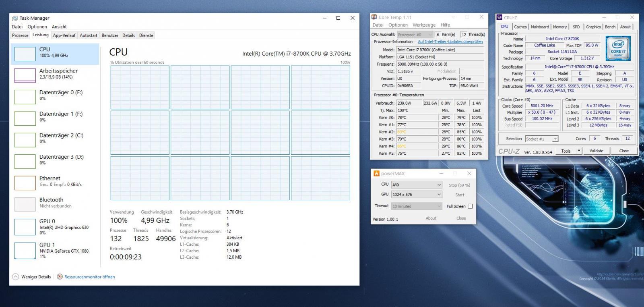
Task: Switch to the Prozesse tab
Action: (x=20, y=35)
